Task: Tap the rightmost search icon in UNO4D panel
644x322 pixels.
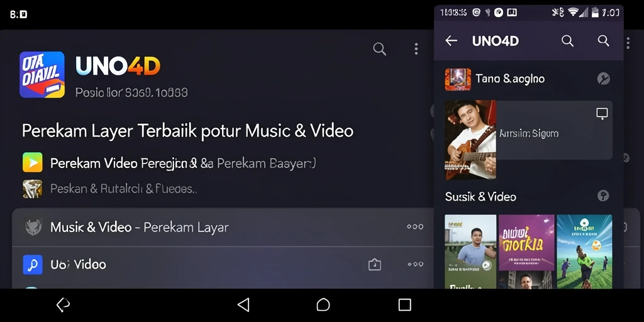Action: coord(603,40)
